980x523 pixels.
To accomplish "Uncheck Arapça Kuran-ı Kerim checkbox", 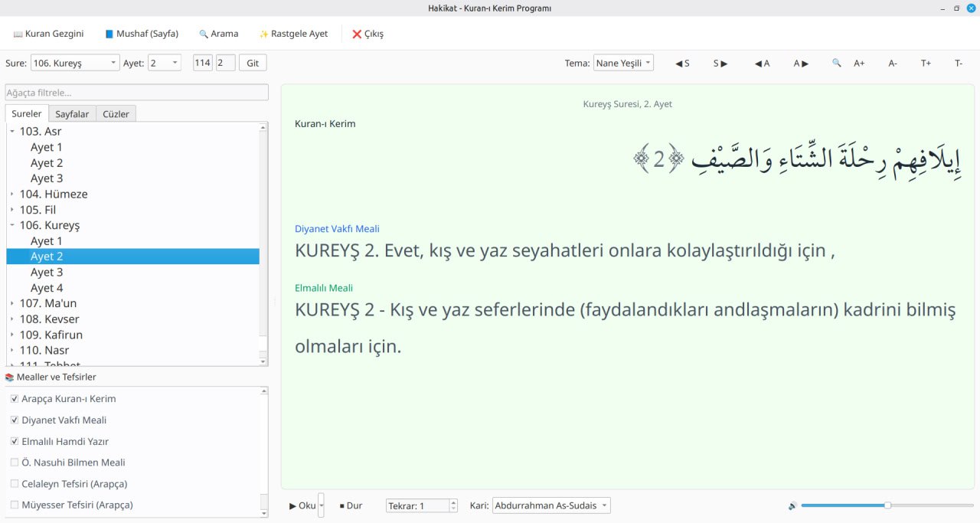I will (15, 399).
